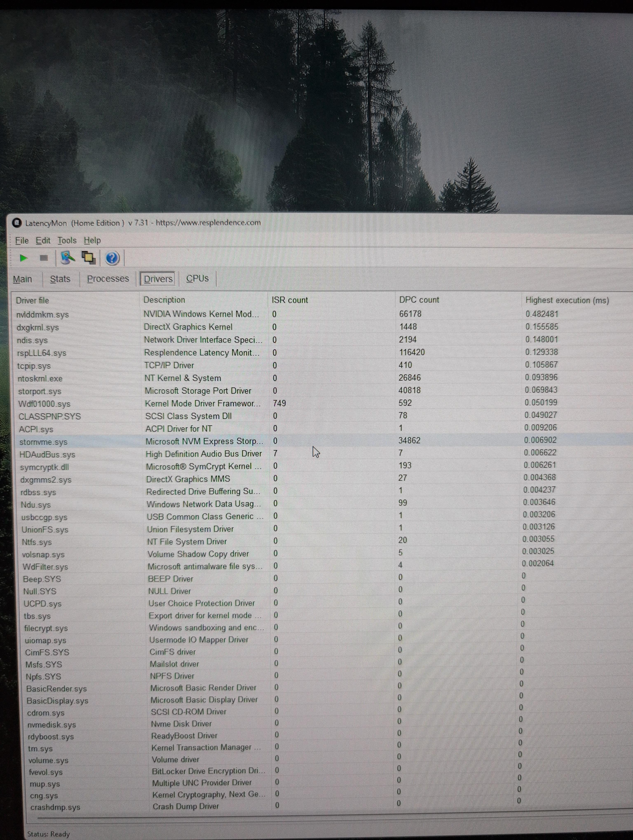The width and height of the screenshot is (633, 840).
Task: Select the nvlddmkm.sys driver row
Action: (43, 315)
